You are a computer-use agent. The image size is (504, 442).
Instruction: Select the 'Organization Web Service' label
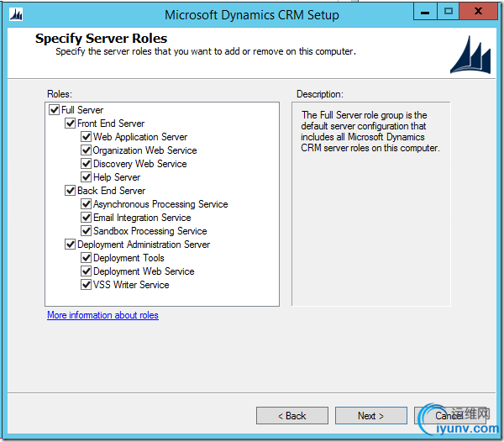[x=145, y=150]
